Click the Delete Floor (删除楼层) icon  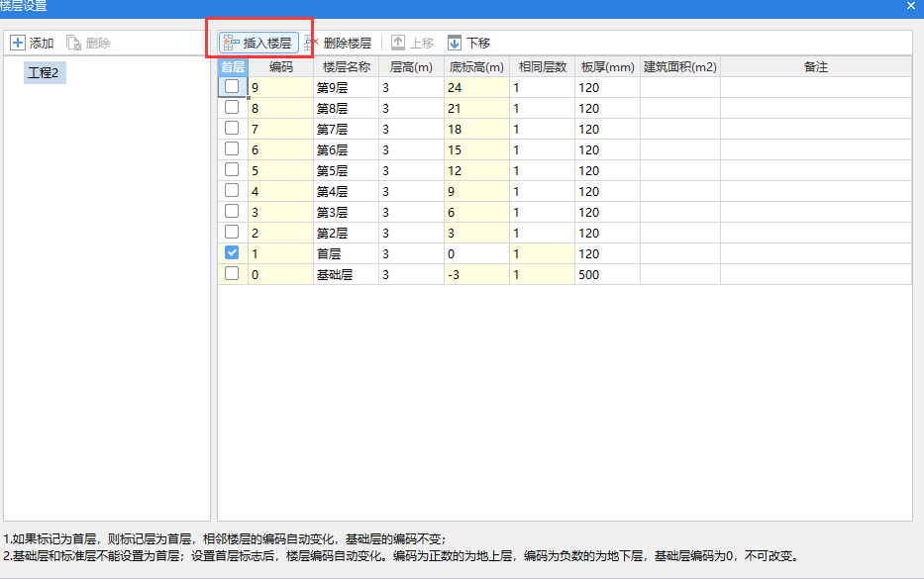click(x=312, y=43)
